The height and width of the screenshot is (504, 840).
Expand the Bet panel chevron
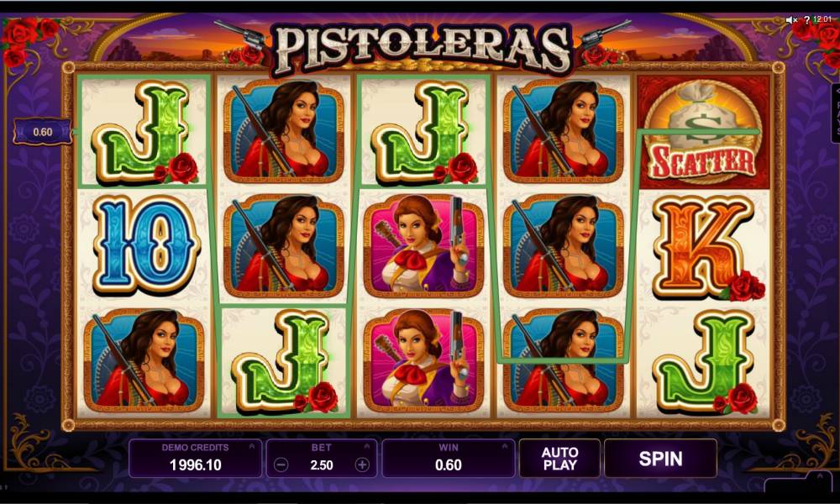367,446
